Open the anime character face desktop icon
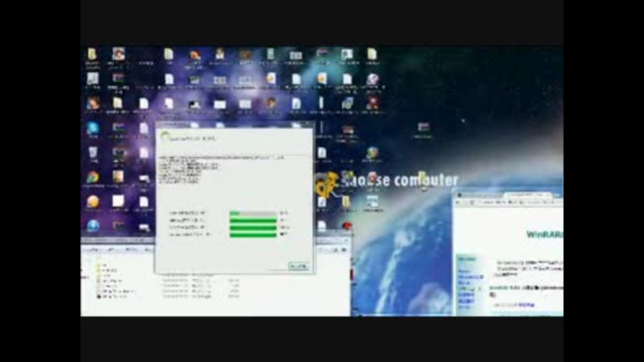The height and width of the screenshot is (362, 644). tap(118, 54)
